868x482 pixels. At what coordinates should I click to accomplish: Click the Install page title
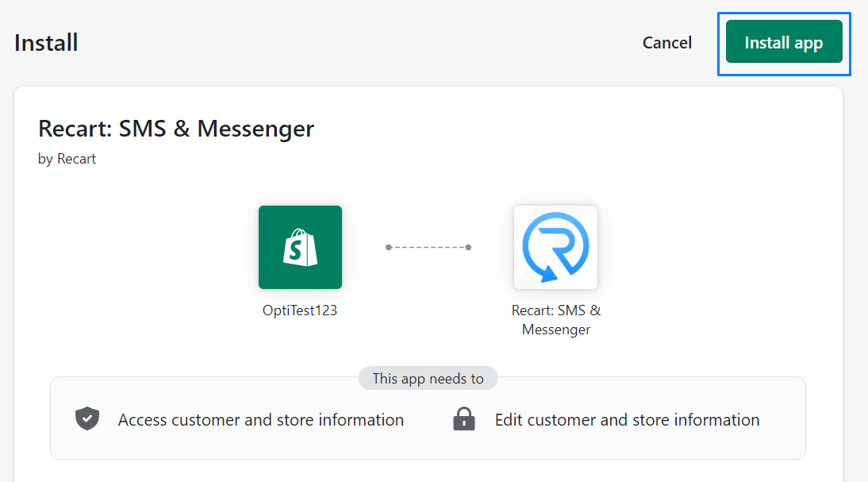pyautogui.click(x=46, y=43)
